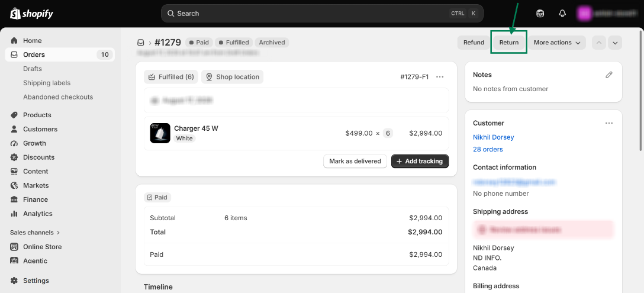Click the page vertical scrollbar
Image resolution: width=644 pixels, height=293 pixels.
click(642, 91)
